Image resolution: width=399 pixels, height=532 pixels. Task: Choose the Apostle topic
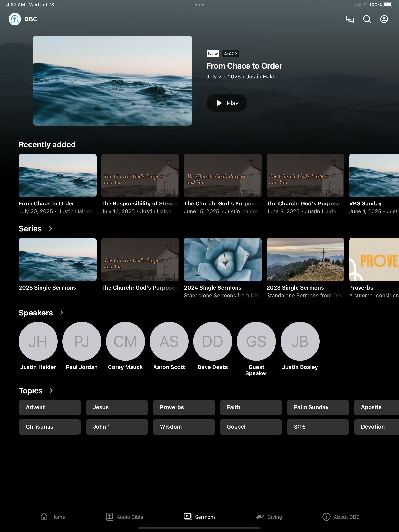[x=376, y=407]
